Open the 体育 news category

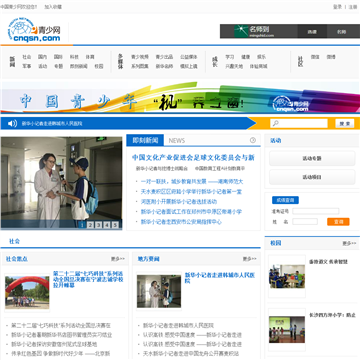[90, 57]
